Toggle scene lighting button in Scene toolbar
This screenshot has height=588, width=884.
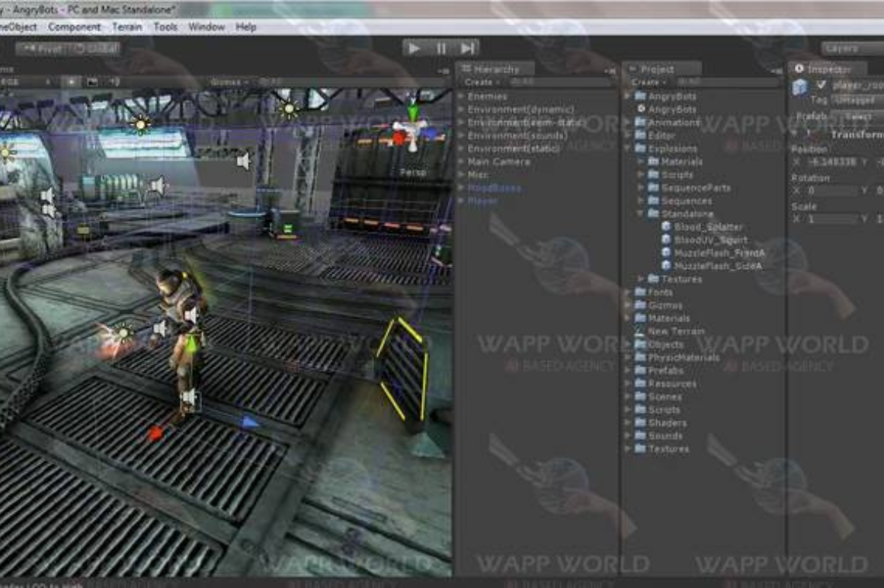click(x=72, y=81)
